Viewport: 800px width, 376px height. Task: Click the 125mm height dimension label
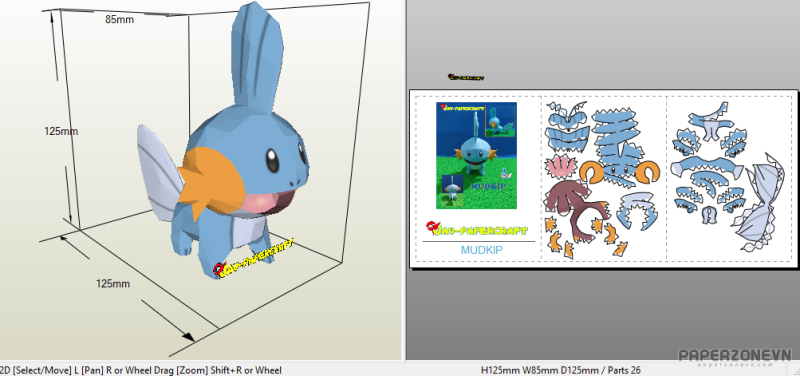[61, 131]
